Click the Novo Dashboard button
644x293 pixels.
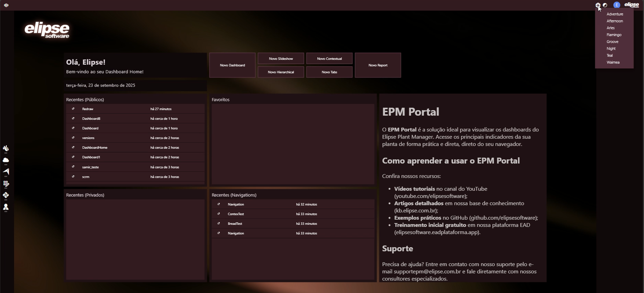click(x=232, y=65)
